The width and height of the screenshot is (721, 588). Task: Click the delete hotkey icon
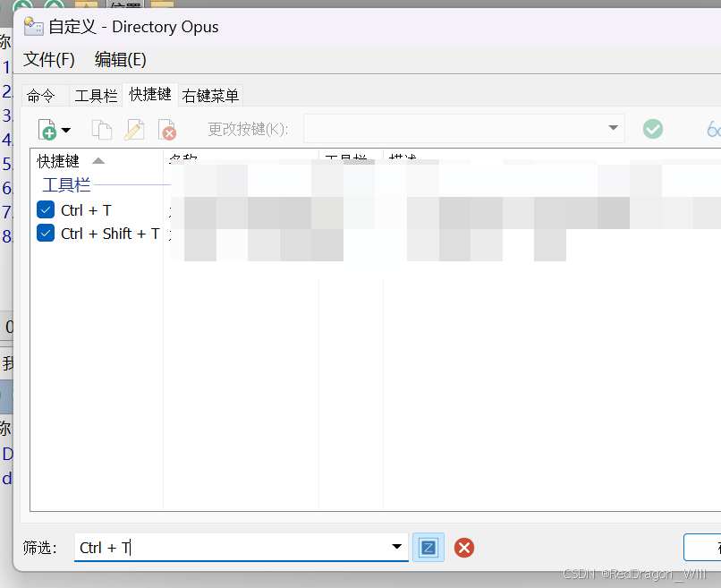point(167,129)
